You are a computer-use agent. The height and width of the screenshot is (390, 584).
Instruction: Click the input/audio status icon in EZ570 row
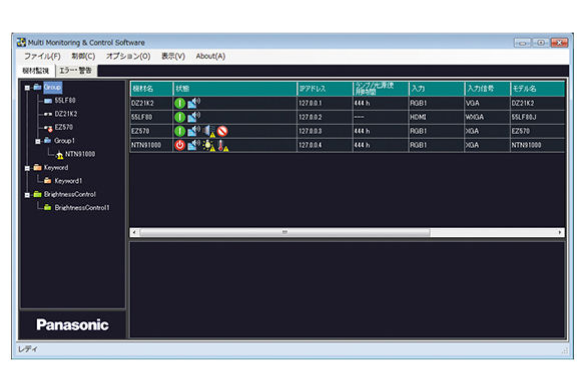click(194, 131)
